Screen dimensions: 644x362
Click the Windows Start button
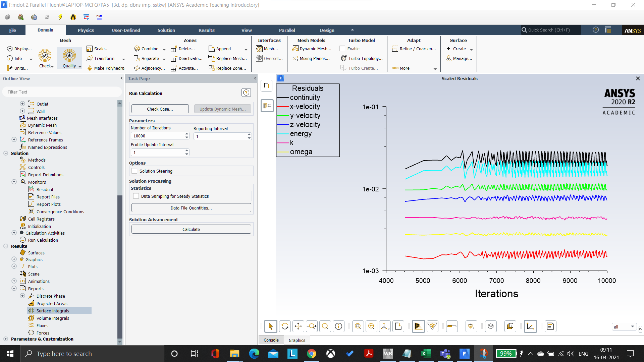10,354
